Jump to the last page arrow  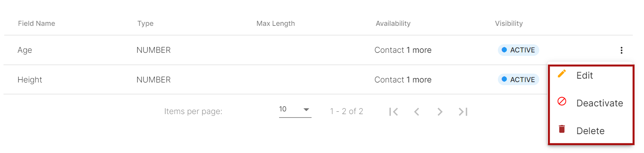pos(463,112)
